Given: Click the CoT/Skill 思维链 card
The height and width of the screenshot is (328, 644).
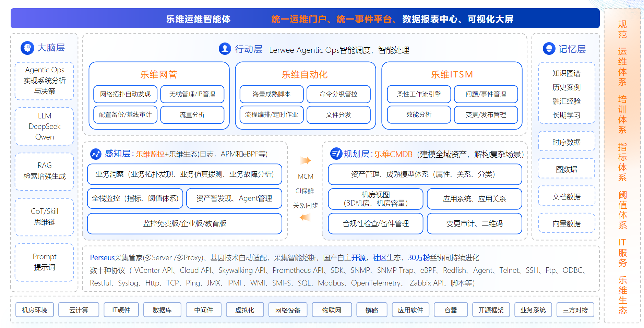Looking at the screenshot, I should [x=45, y=217].
